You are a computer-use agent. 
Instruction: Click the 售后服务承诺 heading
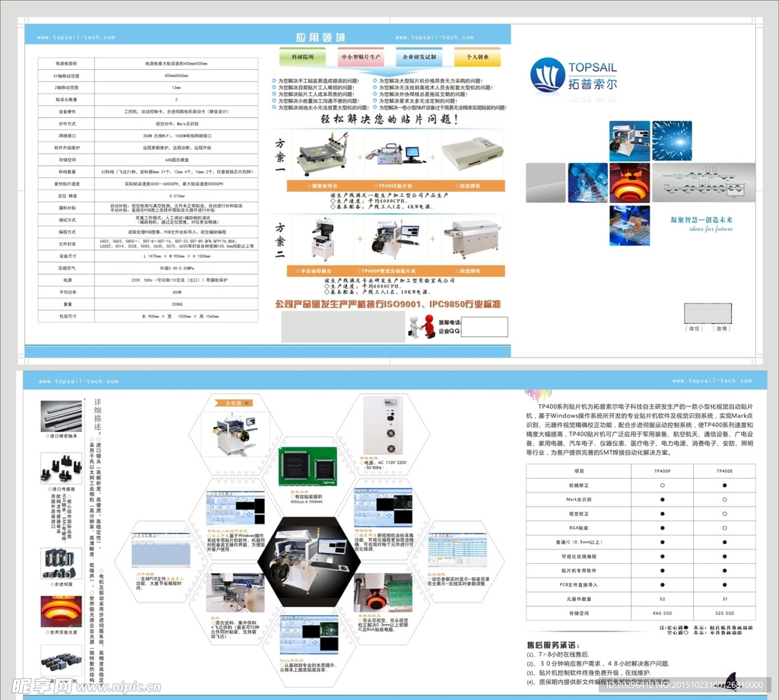pyautogui.click(x=554, y=645)
